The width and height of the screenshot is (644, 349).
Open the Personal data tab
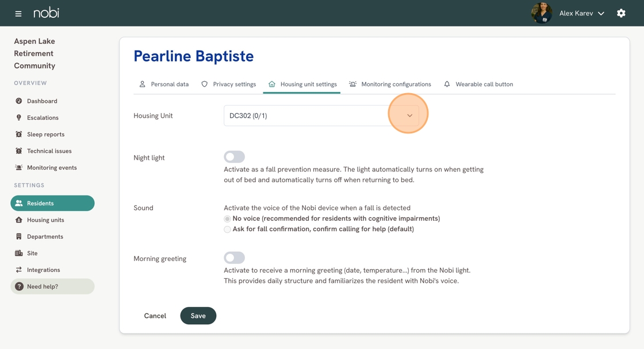click(163, 84)
